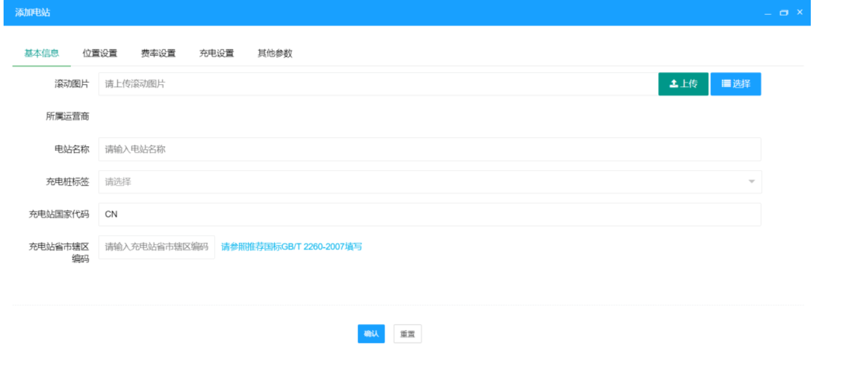
Task: Go to the 费率设置 tab
Action: point(158,53)
